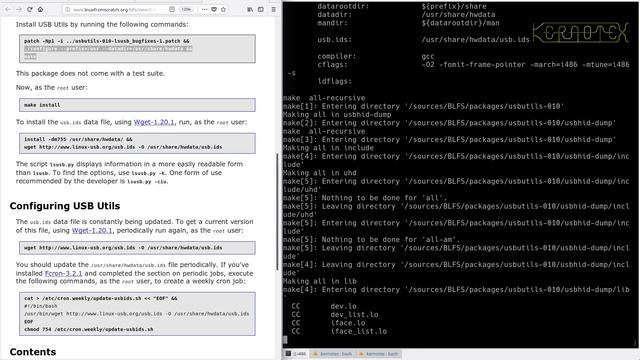Click 'CC iface_list.lo' line in terminal
Image resolution: width=640 pixels, height=360 pixels.
pyautogui.click(x=339, y=331)
